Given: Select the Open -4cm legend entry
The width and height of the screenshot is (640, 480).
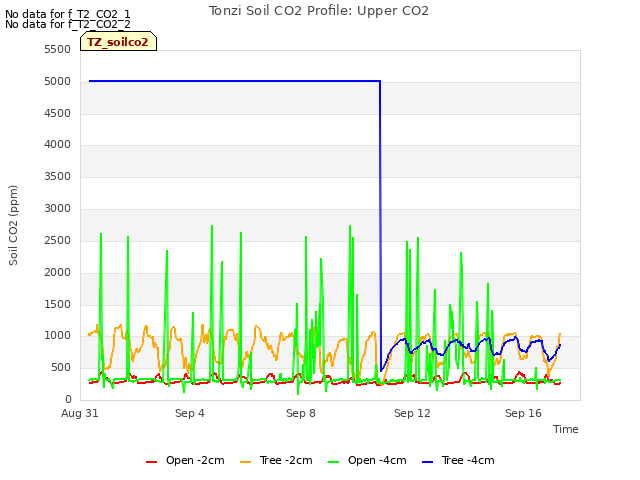Looking at the screenshot, I should click(x=367, y=461).
